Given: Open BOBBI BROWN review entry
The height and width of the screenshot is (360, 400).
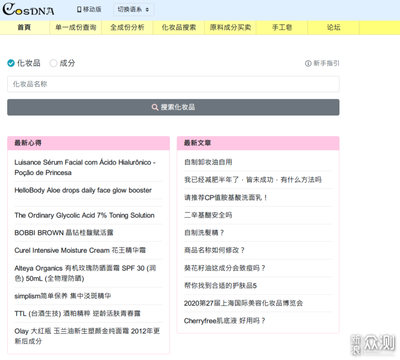Looking at the screenshot, I should tap(64, 233).
